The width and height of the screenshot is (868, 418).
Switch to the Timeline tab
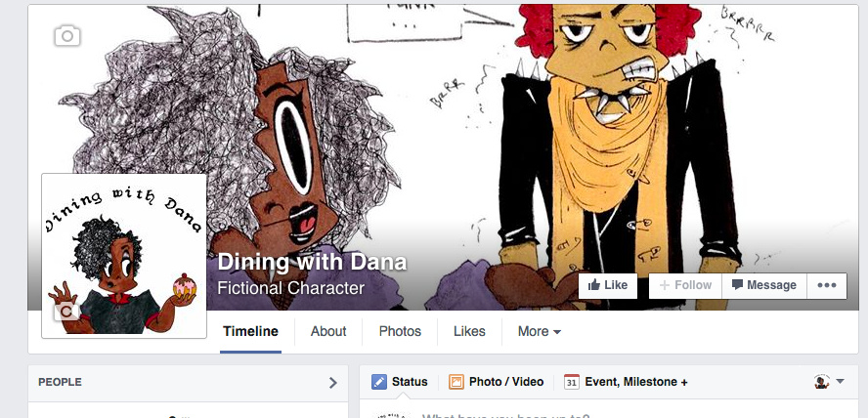point(251,331)
